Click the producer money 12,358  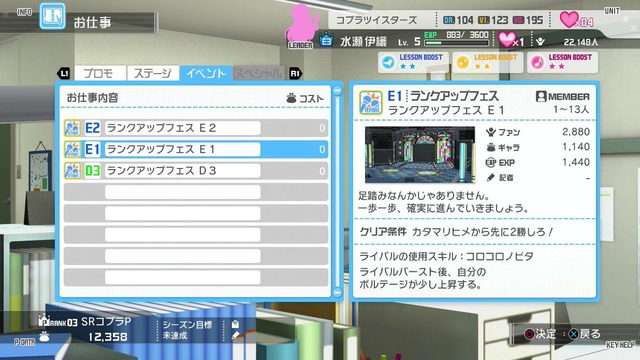(x=108, y=337)
